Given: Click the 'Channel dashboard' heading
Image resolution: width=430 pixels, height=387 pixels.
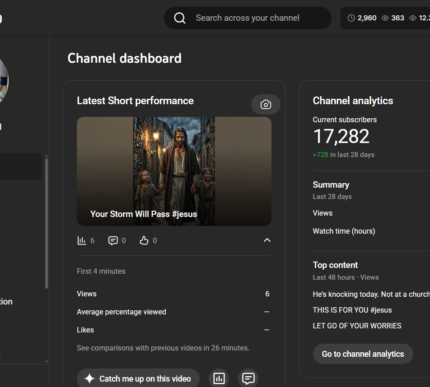Looking at the screenshot, I should click(x=125, y=59).
